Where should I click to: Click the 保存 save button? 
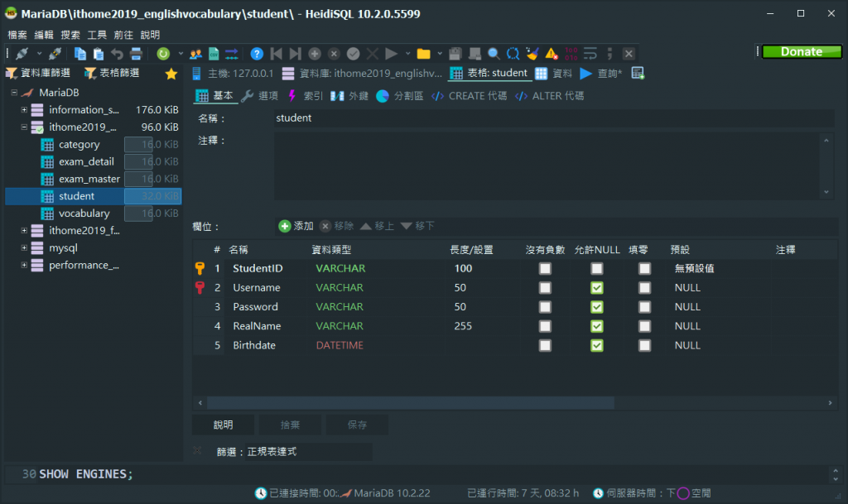357,425
